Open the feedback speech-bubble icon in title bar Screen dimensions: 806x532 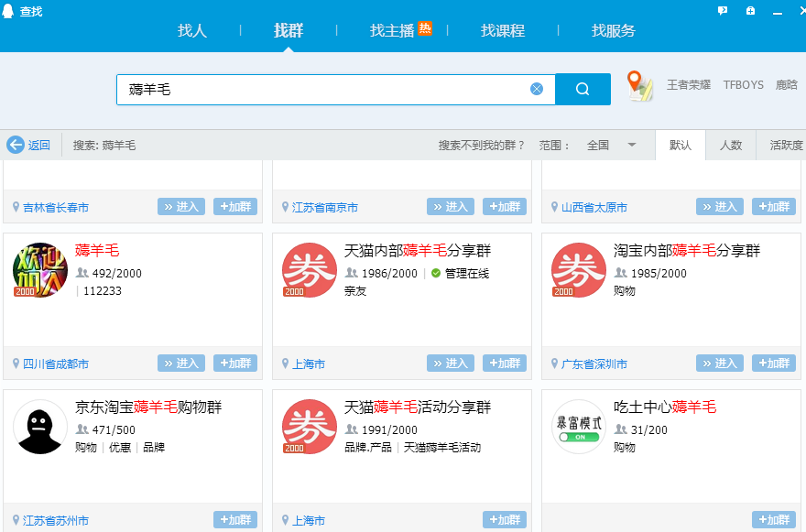pyautogui.click(x=723, y=10)
